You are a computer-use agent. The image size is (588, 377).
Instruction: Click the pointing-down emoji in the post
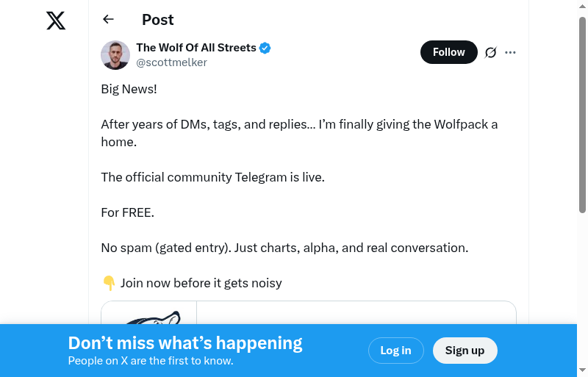pos(109,283)
